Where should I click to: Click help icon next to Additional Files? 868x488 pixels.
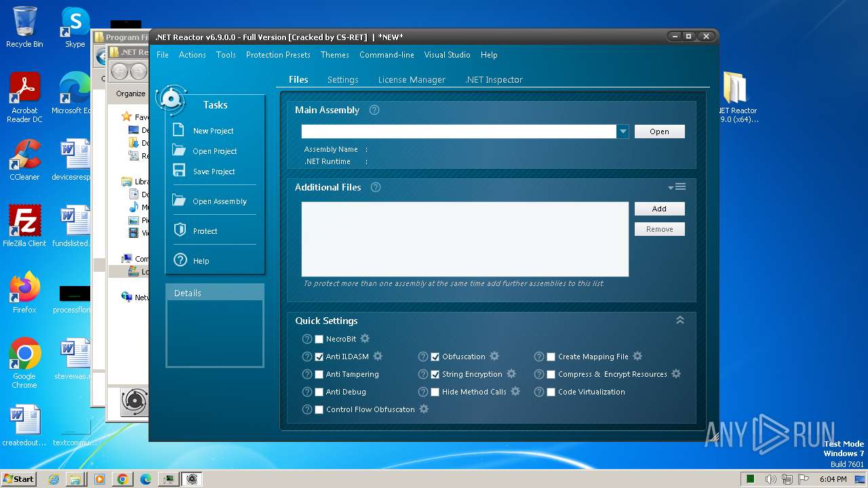point(376,187)
